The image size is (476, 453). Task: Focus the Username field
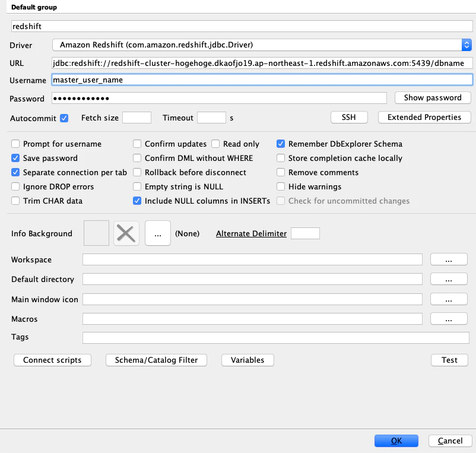pyautogui.click(x=262, y=80)
